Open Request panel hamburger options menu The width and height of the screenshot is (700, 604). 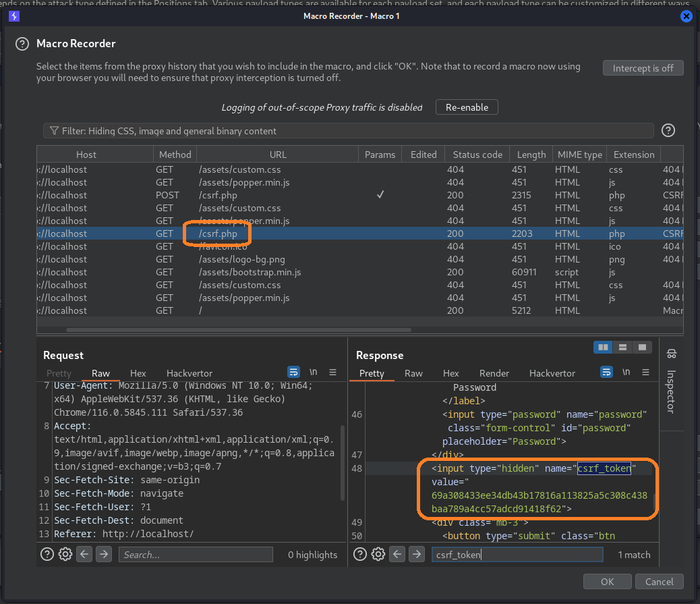(332, 372)
